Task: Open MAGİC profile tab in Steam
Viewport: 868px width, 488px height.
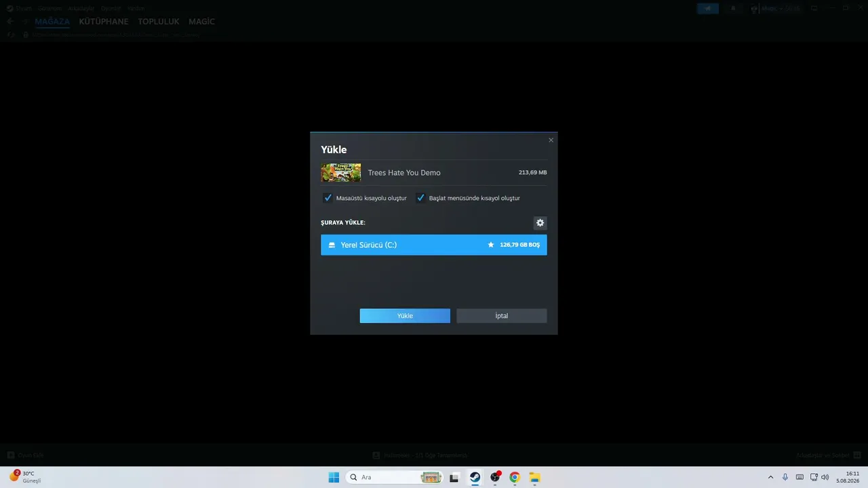Action: (201, 22)
